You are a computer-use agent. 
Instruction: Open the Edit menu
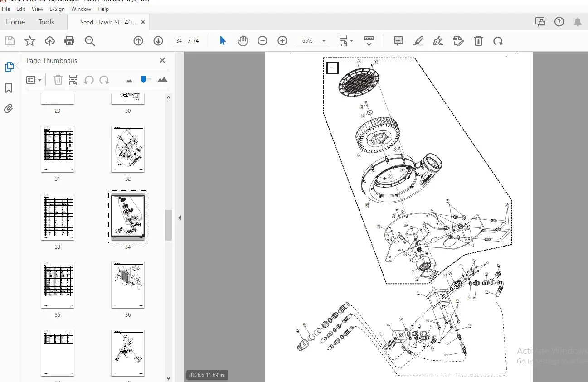pyautogui.click(x=21, y=9)
